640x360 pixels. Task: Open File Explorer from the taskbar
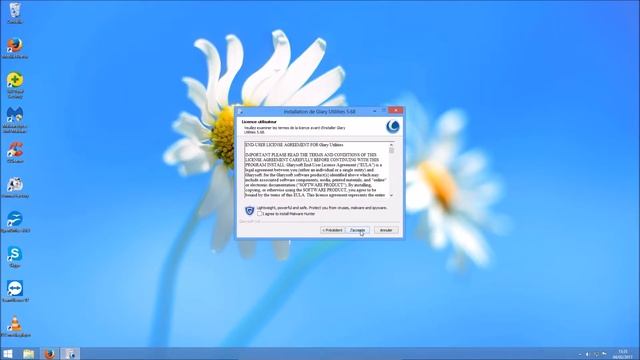[x=29, y=353]
